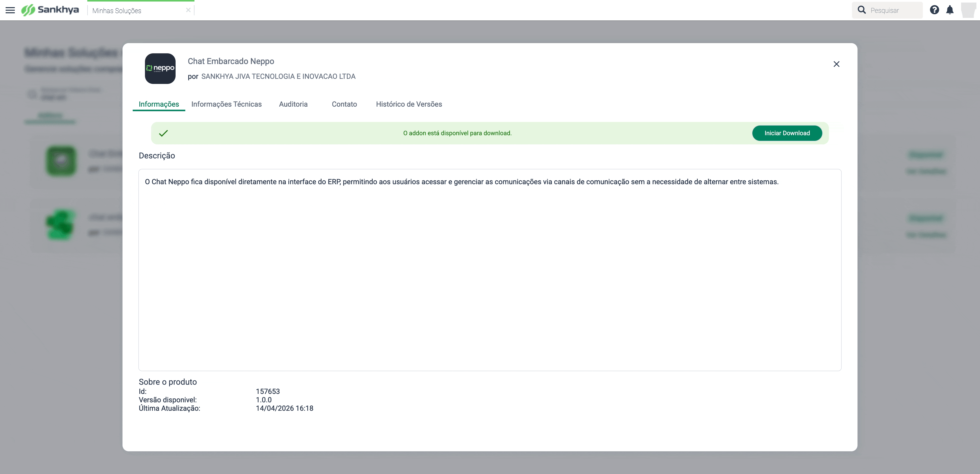The width and height of the screenshot is (980, 474).
Task: Click the version value 1.0.0
Action: 264,400
